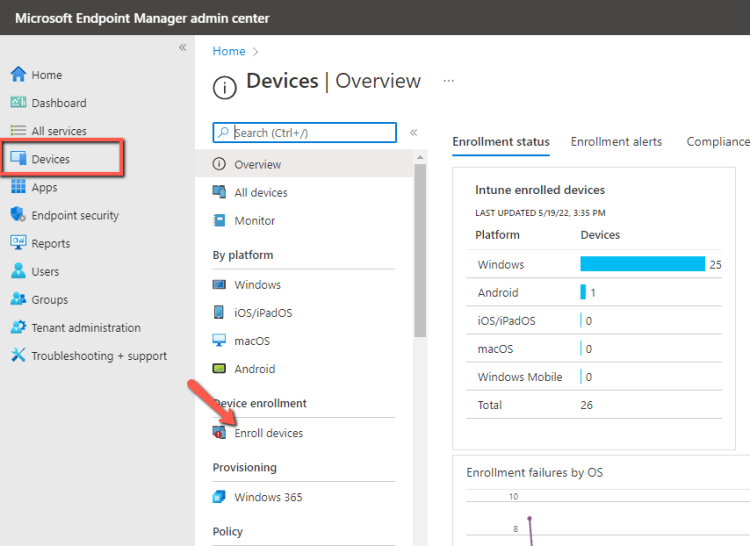Viewport: 750px width, 546px height.
Task: Click the Total 26 value
Action: click(586, 405)
